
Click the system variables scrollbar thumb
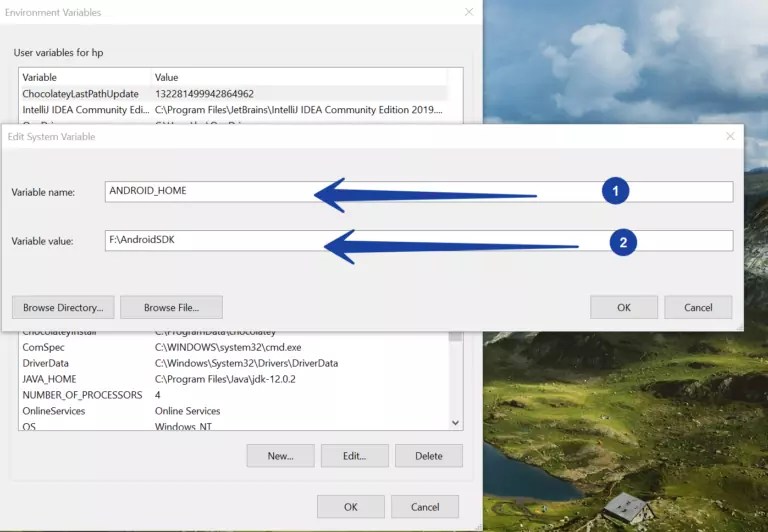[456, 336]
